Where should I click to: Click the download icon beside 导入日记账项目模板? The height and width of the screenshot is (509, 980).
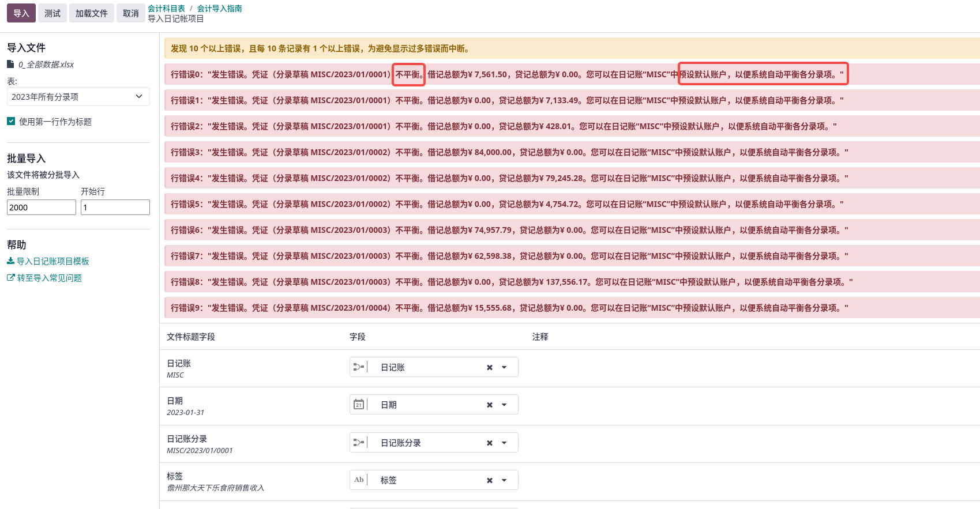coord(10,261)
